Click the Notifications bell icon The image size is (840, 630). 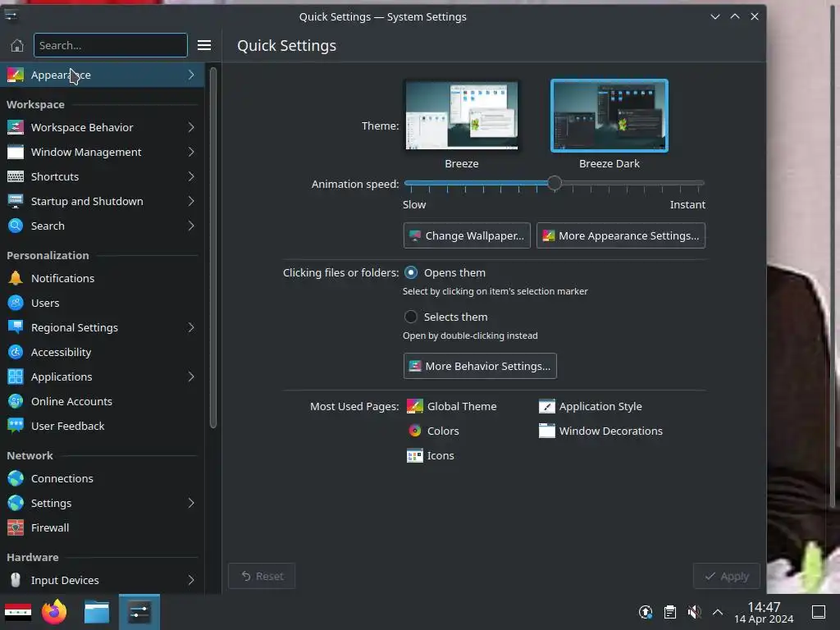point(16,279)
